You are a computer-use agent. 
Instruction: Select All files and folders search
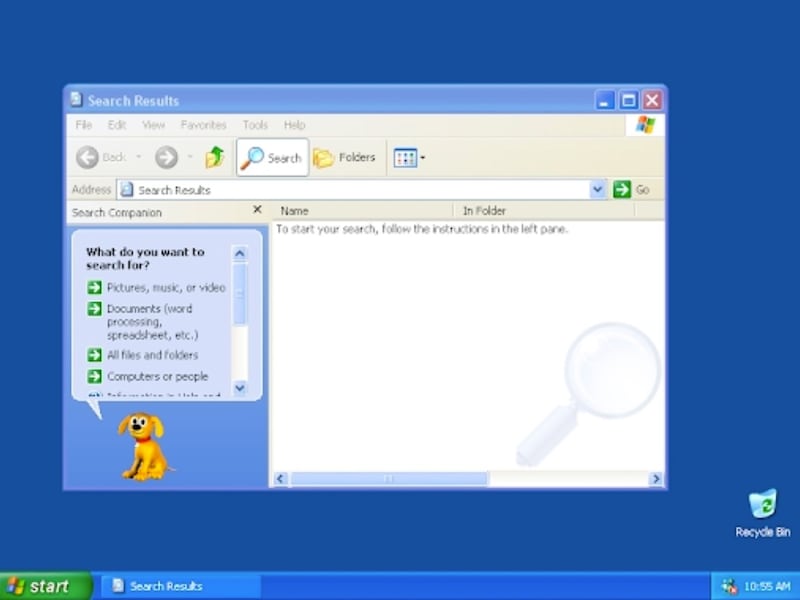click(x=152, y=355)
